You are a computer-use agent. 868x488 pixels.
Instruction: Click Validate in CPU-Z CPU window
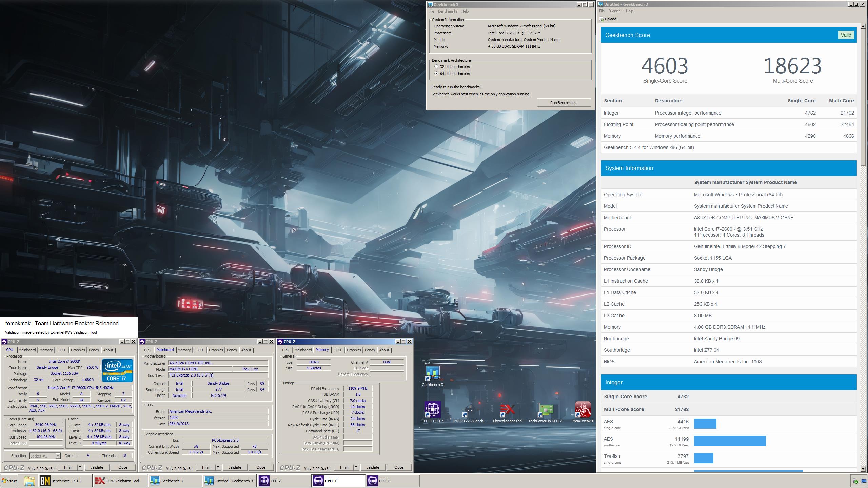(x=97, y=467)
